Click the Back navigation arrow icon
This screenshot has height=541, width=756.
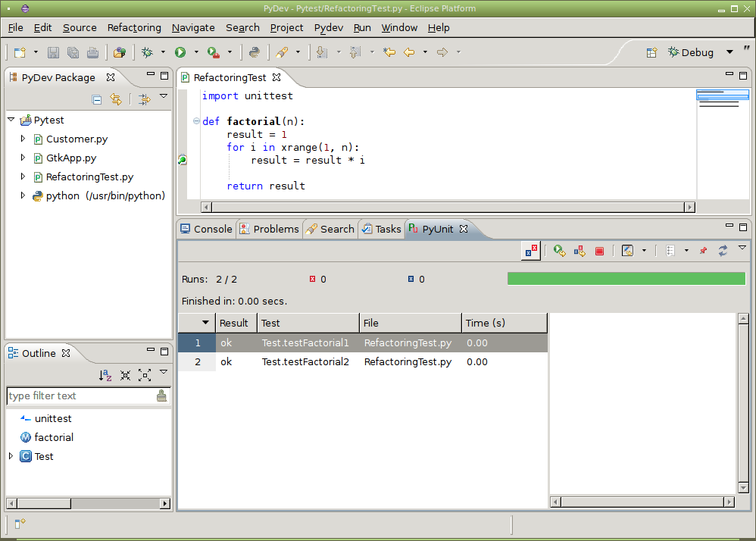coord(409,52)
